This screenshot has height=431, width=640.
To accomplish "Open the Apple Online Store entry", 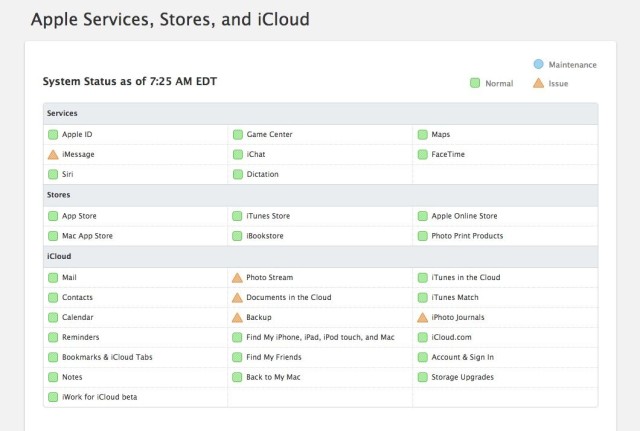I will pyautogui.click(x=464, y=216).
